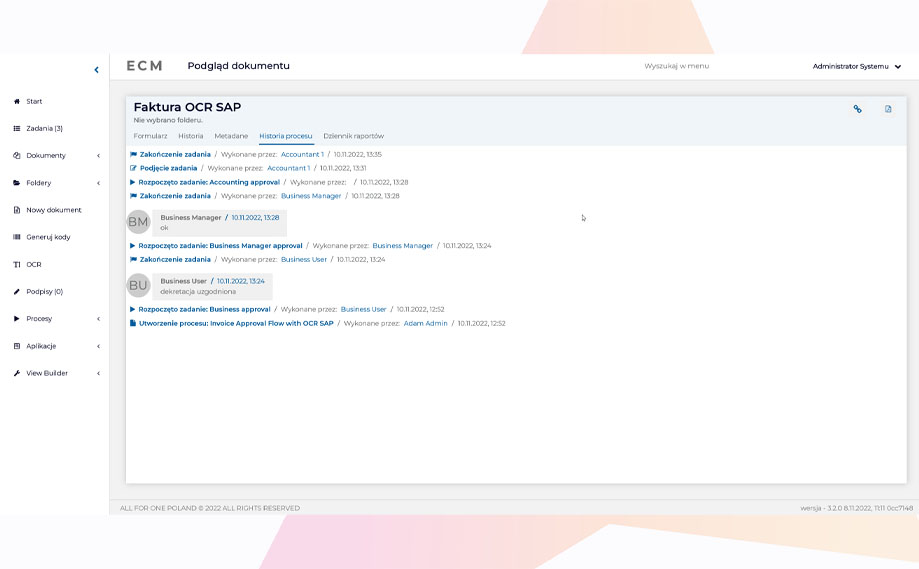The height and width of the screenshot is (569, 919).
Task: Open Generuj kody barcode item
Action: click(47, 237)
